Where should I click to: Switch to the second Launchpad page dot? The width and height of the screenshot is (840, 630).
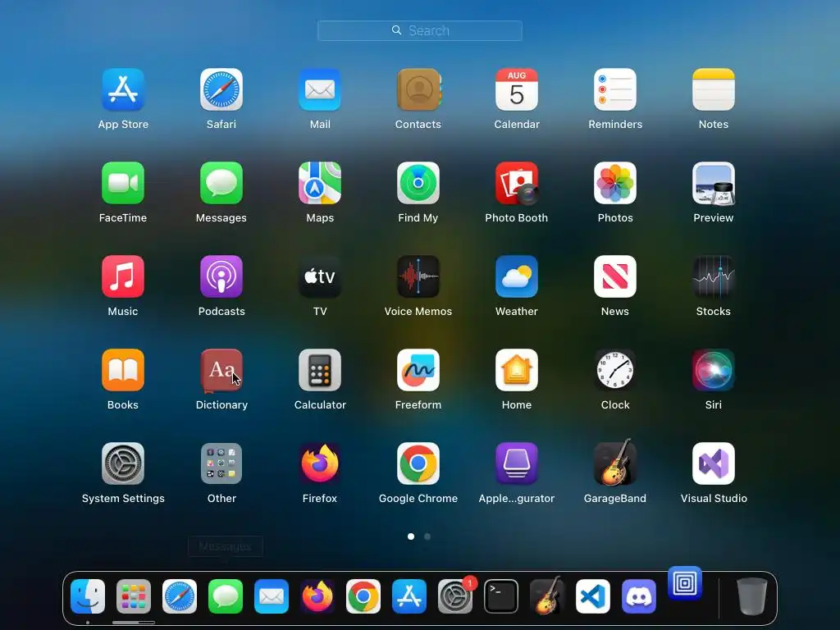point(427,536)
